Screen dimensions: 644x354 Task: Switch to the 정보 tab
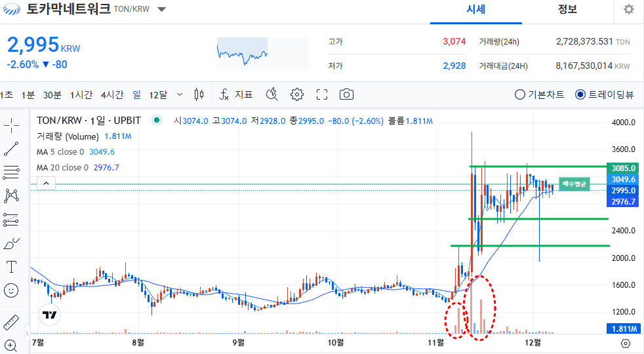[568, 9]
